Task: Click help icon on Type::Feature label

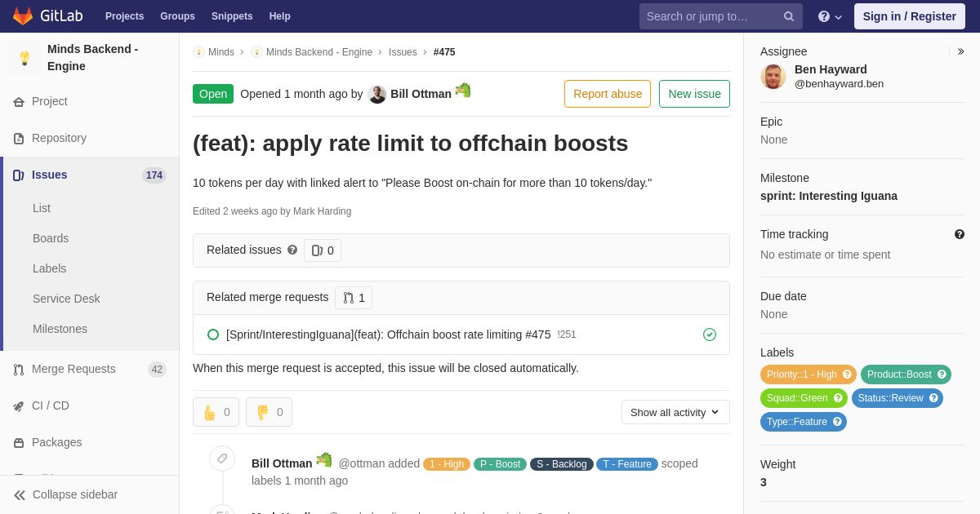Action: click(x=837, y=422)
